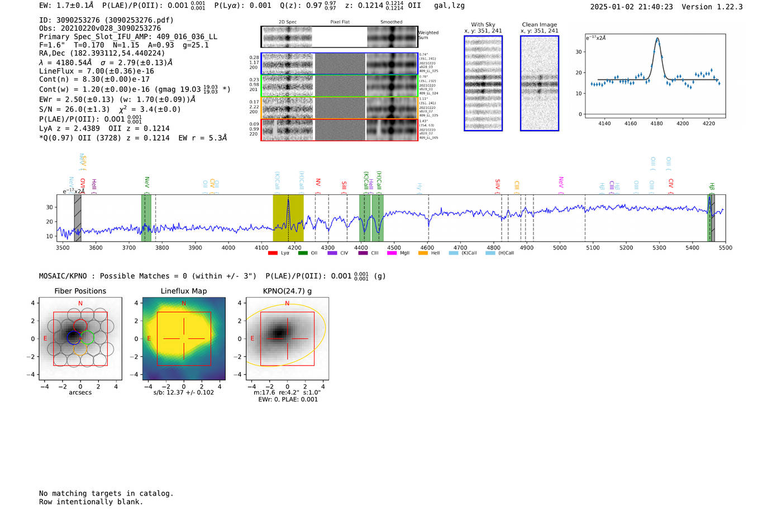782x532 pixels.
Task: Click the MOSAIC/KPNO Possible Matches line
Action: point(212,276)
